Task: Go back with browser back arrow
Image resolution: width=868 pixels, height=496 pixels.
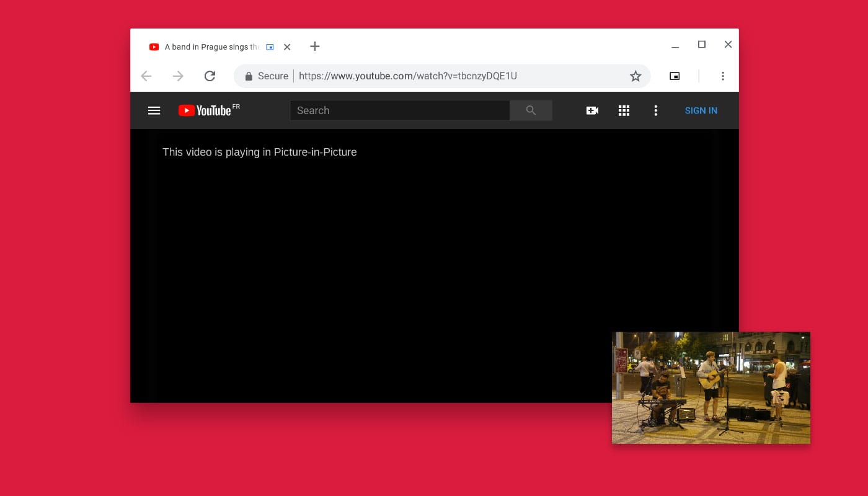Action: 146,76
